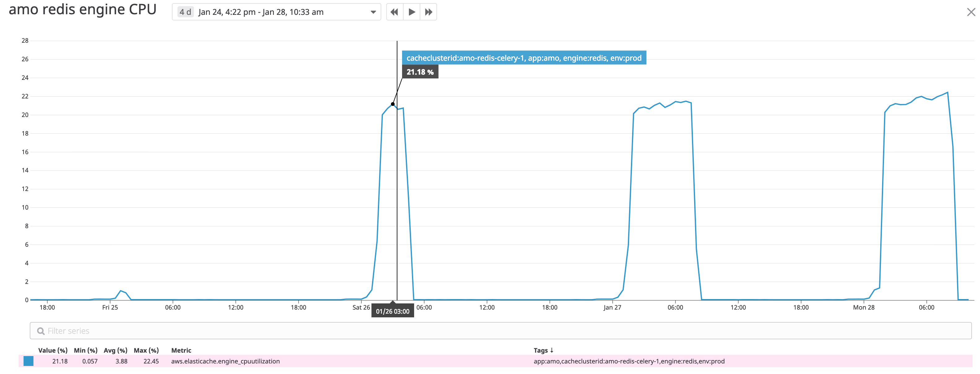
Task: Click the 01/26 03:00 time marker label
Action: (x=393, y=311)
